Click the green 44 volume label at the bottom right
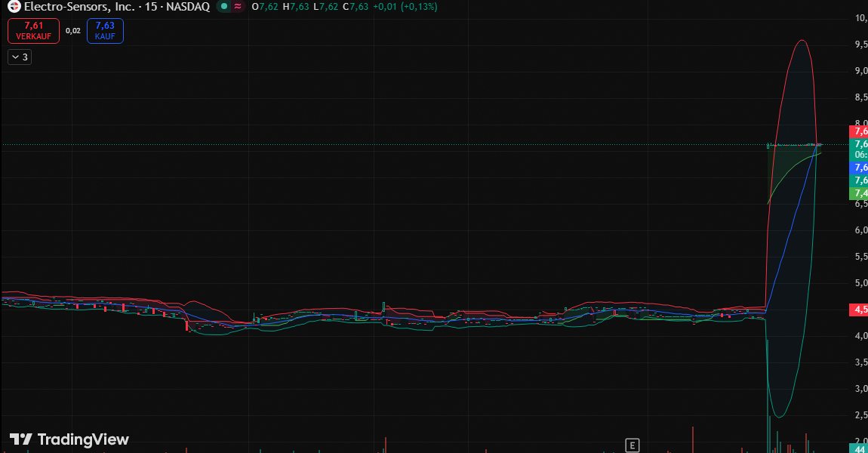868x453 pixels. coord(859,448)
